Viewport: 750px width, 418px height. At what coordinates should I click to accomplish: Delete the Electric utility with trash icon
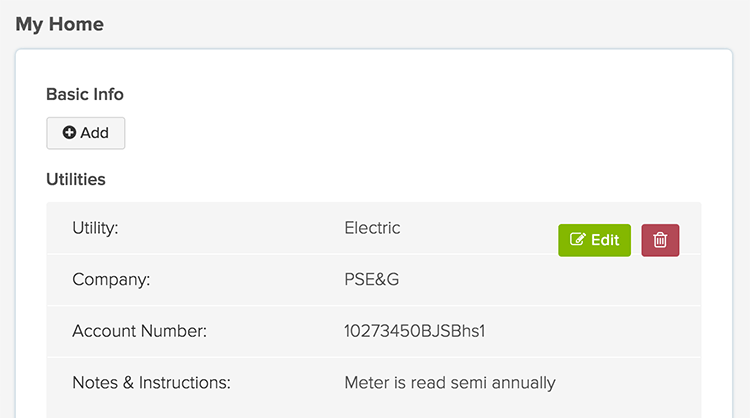point(660,240)
